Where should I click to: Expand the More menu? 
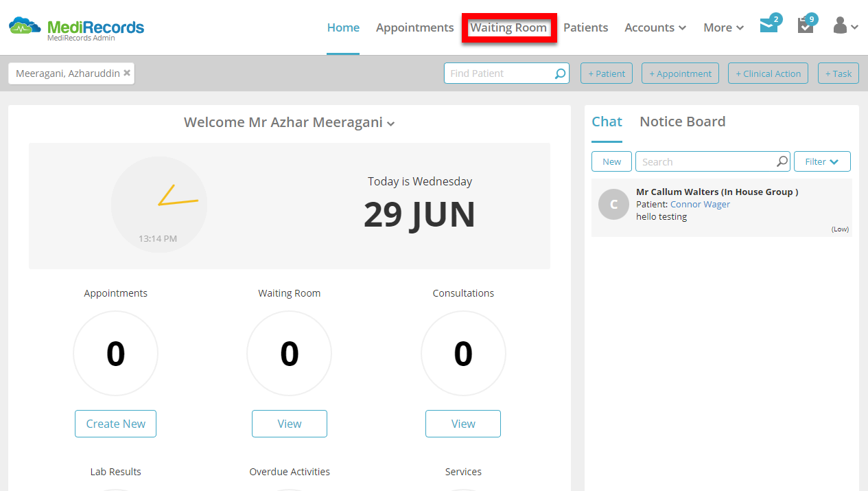(x=724, y=27)
